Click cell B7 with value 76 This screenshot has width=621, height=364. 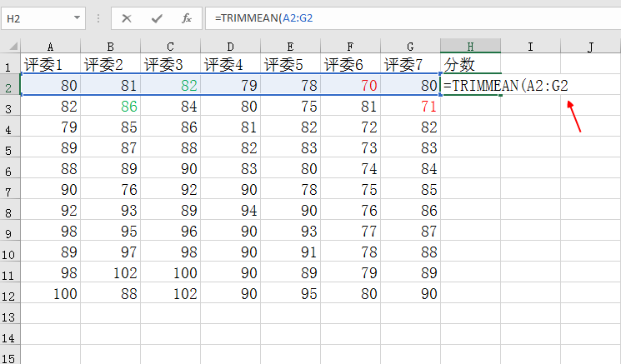[x=111, y=189]
